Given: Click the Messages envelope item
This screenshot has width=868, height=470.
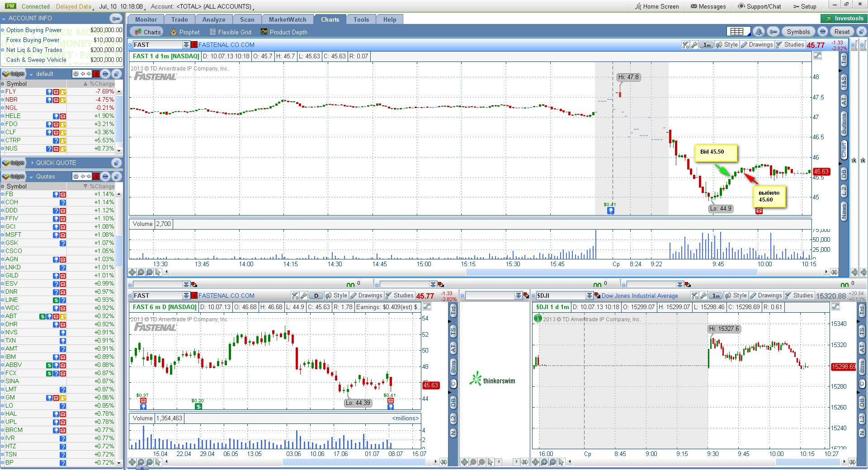Looking at the screenshot, I should click(x=708, y=6).
